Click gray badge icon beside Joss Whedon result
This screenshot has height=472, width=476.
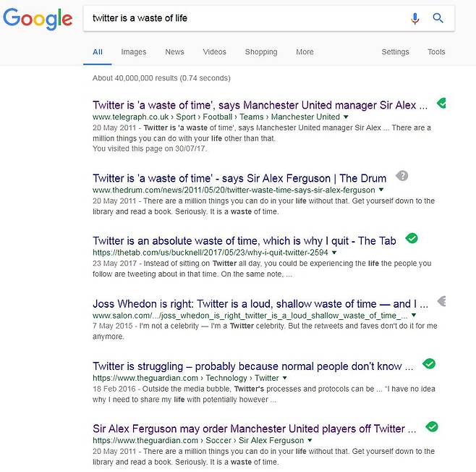click(x=443, y=301)
